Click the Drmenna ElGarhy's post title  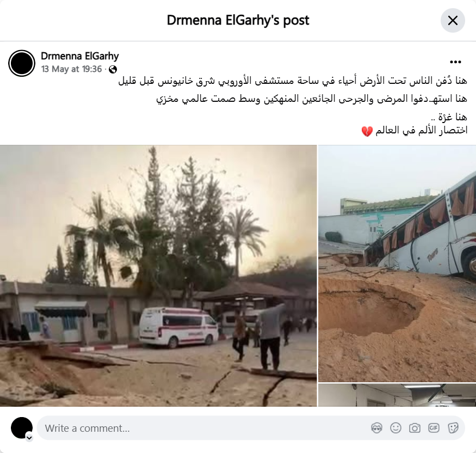[x=238, y=20]
